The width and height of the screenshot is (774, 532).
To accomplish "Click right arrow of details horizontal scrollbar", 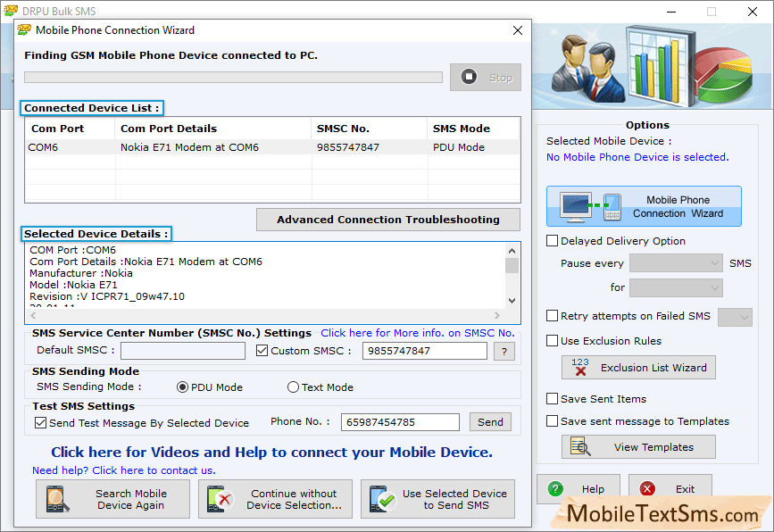I will click(497, 315).
